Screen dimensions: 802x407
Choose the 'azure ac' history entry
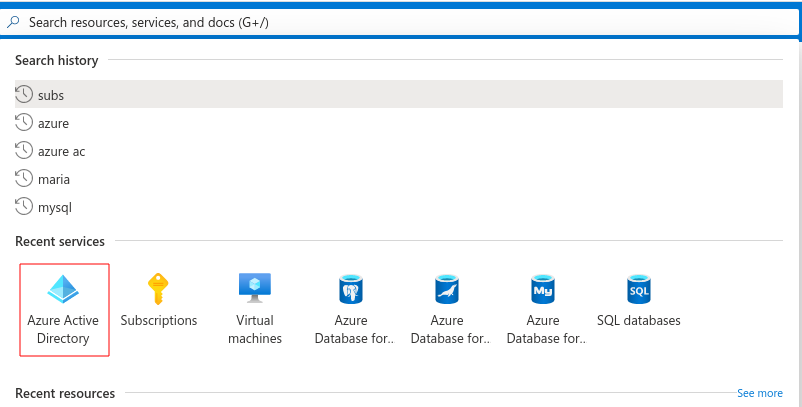click(62, 151)
